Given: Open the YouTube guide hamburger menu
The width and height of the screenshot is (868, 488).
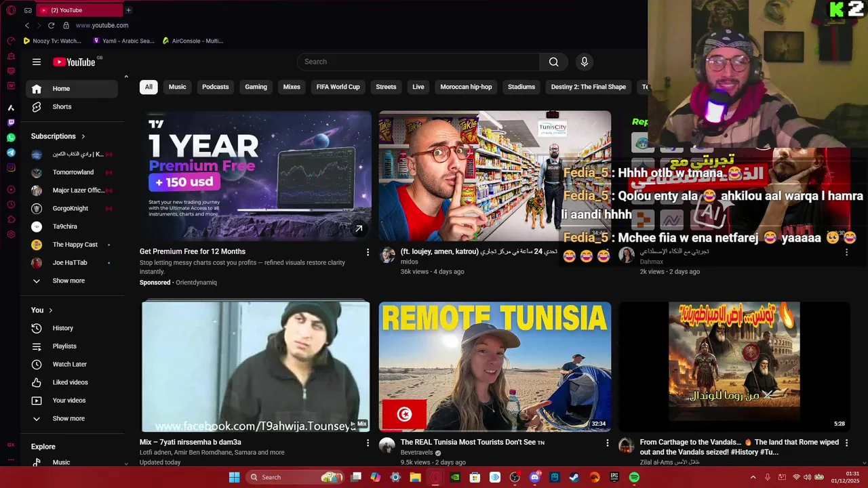Looking at the screenshot, I should point(37,62).
